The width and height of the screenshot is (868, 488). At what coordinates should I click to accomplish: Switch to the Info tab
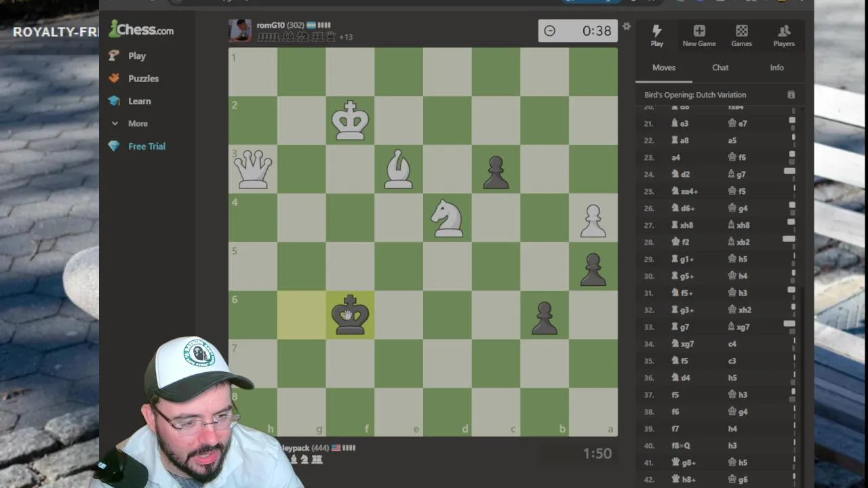click(x=776, y=68)
